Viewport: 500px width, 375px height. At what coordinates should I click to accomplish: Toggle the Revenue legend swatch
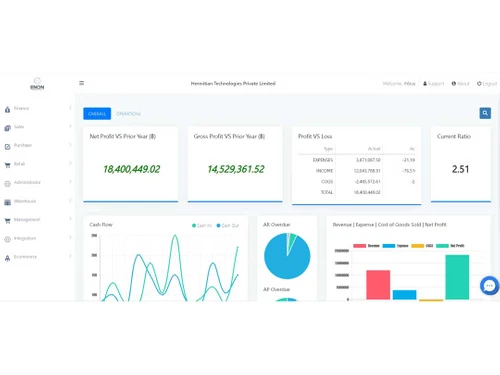point(359,246)
